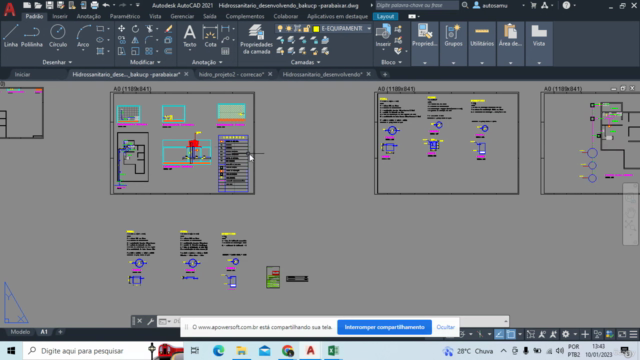Image resolution: width=640 pixels, height=360 pixels.
Task: Open the Anotação ribbon tab
Action: (x=89, y=16)
